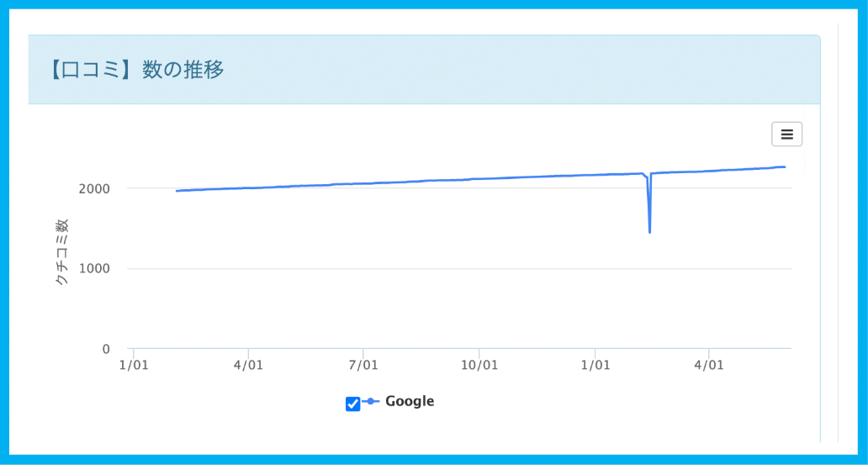Click the 0 y-axis label
This screenshot has height=465, width=868.
coord(105,349)
